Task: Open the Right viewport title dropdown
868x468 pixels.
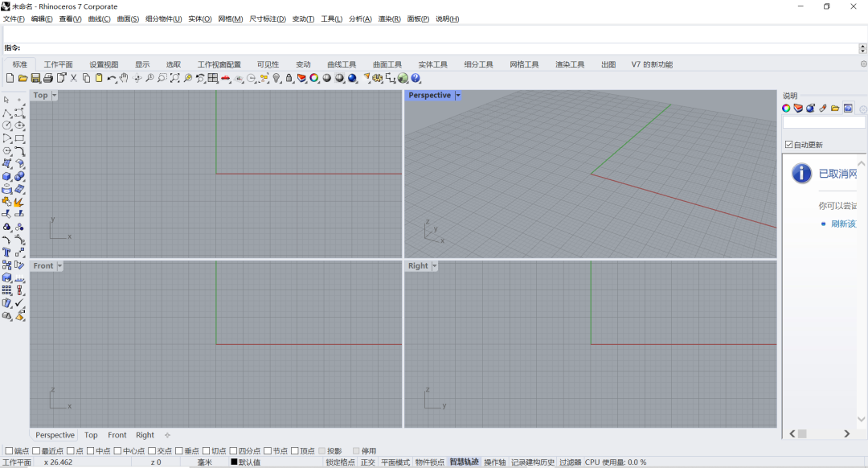Action: [x=435, y=265]
